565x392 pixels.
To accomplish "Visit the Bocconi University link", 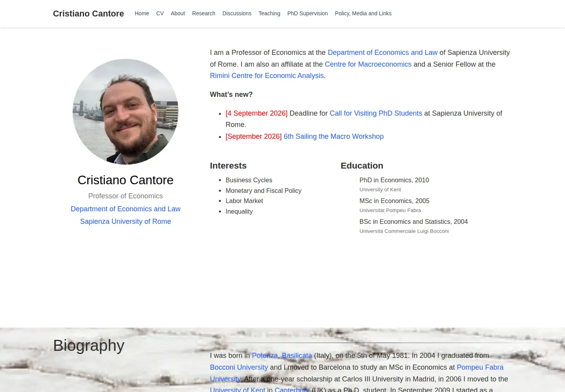I will click(x=239, y=367).
